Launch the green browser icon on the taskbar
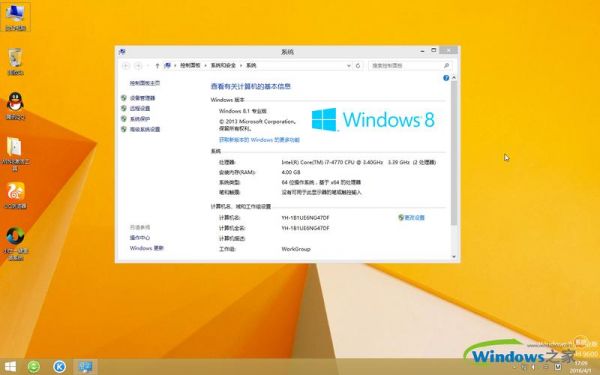600x375 pixels. [x=34, y=367]
